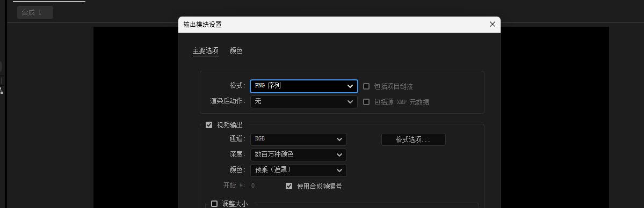Uncheck the 视频输出 checkbox

[208, 125]
